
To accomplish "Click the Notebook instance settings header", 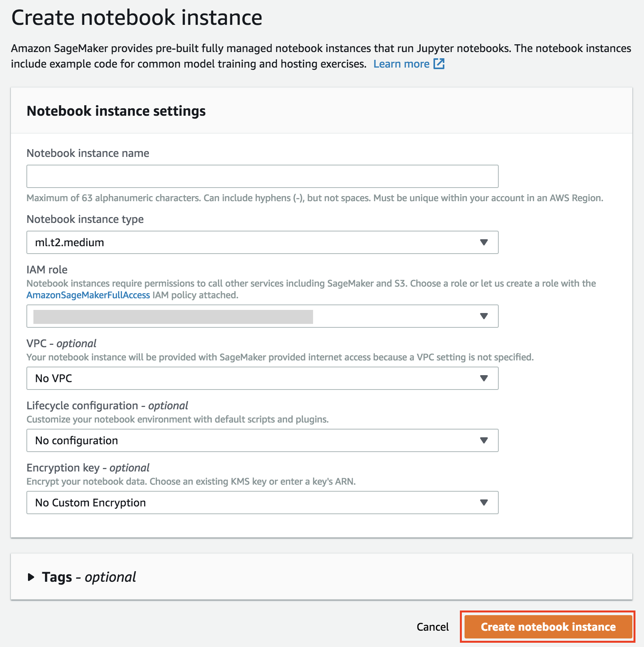I will click(x=116, y=111).
